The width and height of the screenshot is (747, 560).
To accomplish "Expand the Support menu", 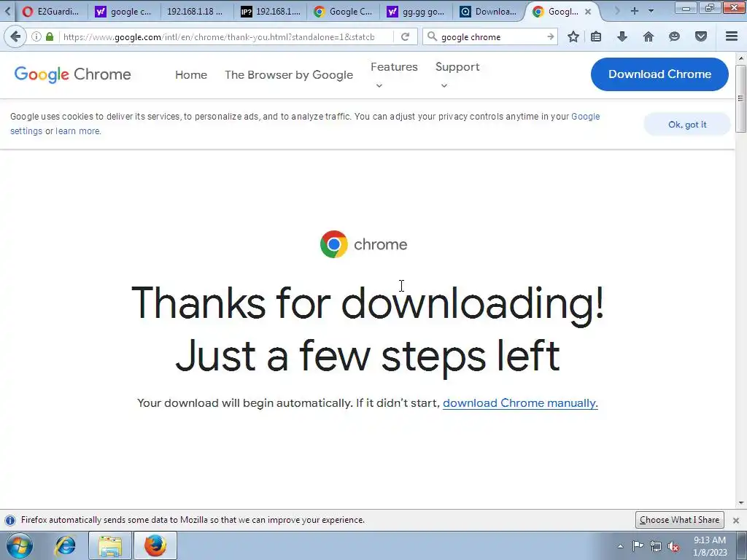I will (x=457, y=75).
